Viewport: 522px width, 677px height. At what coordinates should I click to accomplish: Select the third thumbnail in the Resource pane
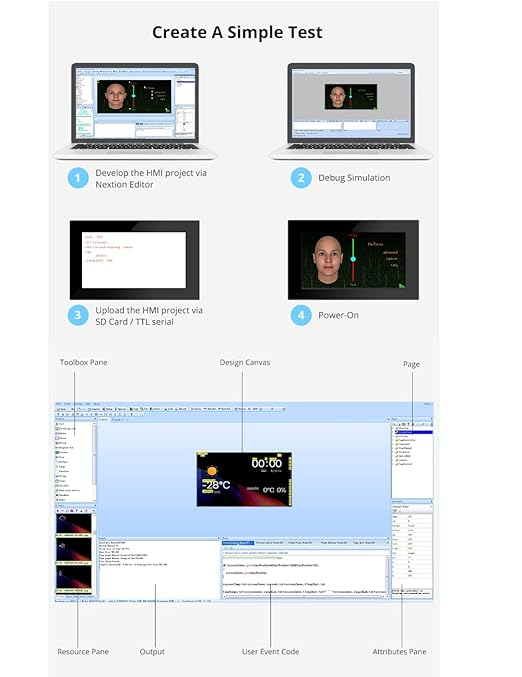74,577
